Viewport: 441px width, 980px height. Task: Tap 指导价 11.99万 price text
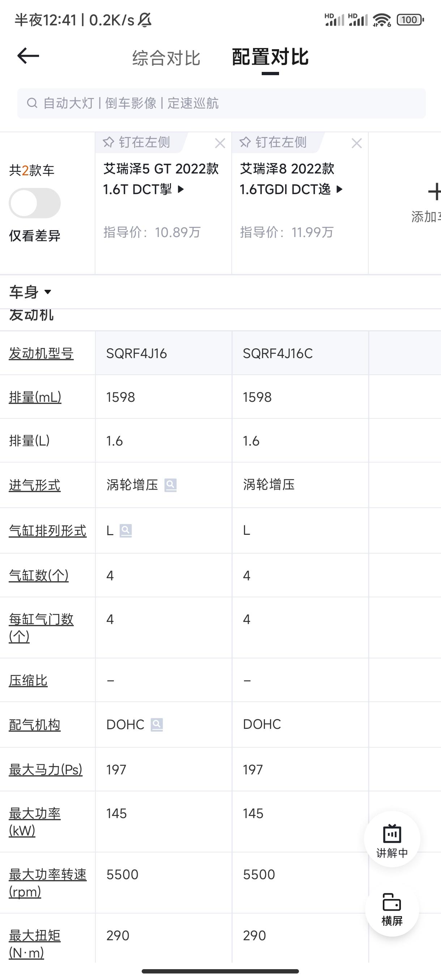pos(287,232)
